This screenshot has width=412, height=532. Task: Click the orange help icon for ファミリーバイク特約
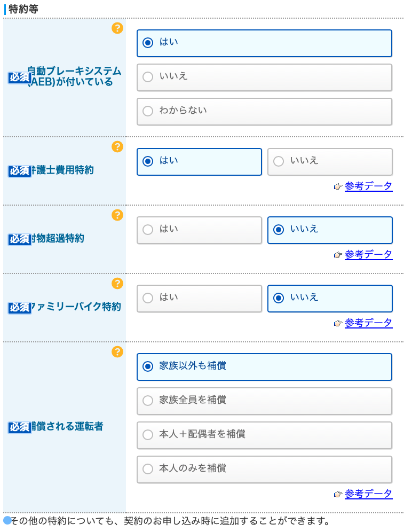117,284
